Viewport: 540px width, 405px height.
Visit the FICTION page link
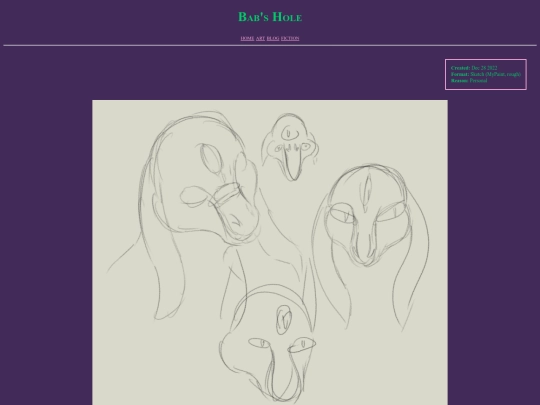coord(290,38)
